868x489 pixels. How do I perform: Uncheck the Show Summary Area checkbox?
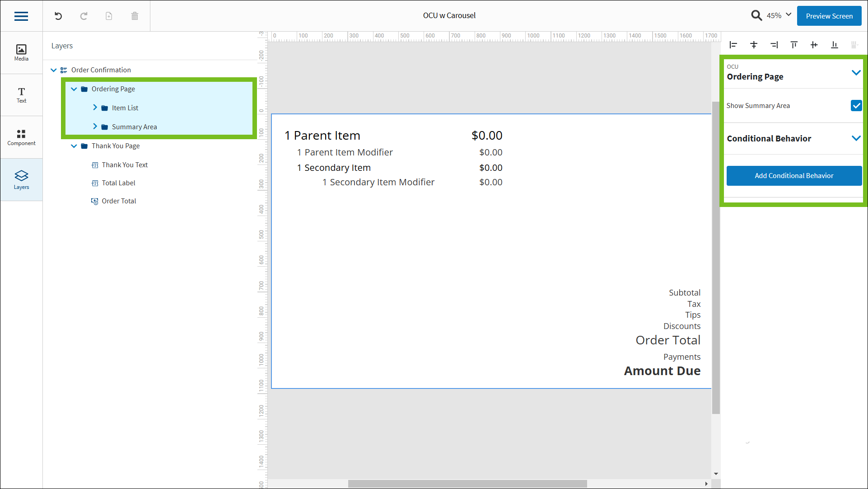[x=856, y=106]
